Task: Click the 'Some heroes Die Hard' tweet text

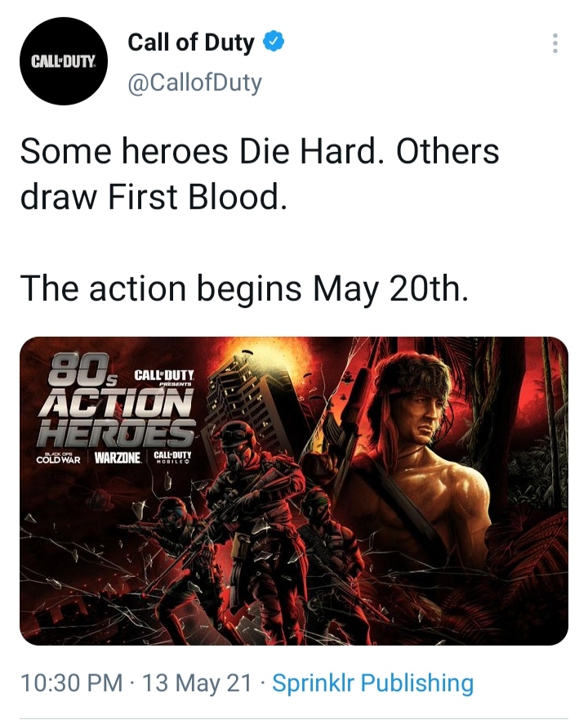Action: (x=260, y=152)
